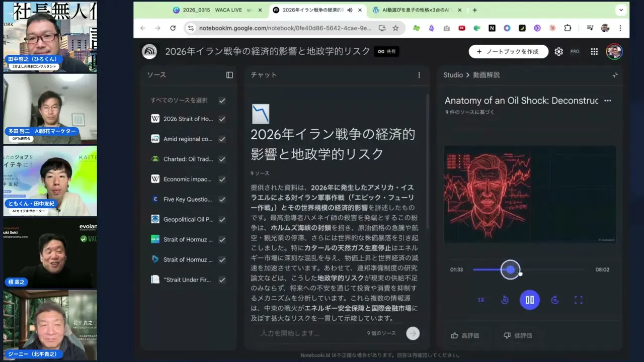Switch to the 2026_0315 WACA LIVE tab
This screenshot has width=644, height=362.
pos(211,10)
